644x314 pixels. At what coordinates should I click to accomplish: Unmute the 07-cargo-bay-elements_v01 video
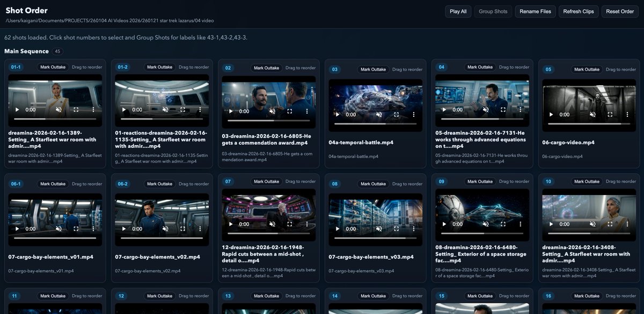[58, 229]
